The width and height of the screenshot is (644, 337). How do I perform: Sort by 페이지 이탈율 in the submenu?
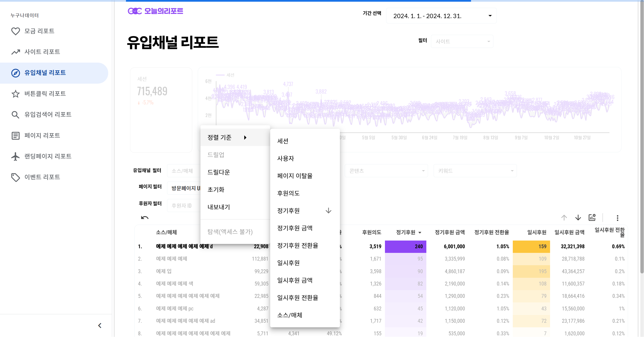(x=305, y=176)
